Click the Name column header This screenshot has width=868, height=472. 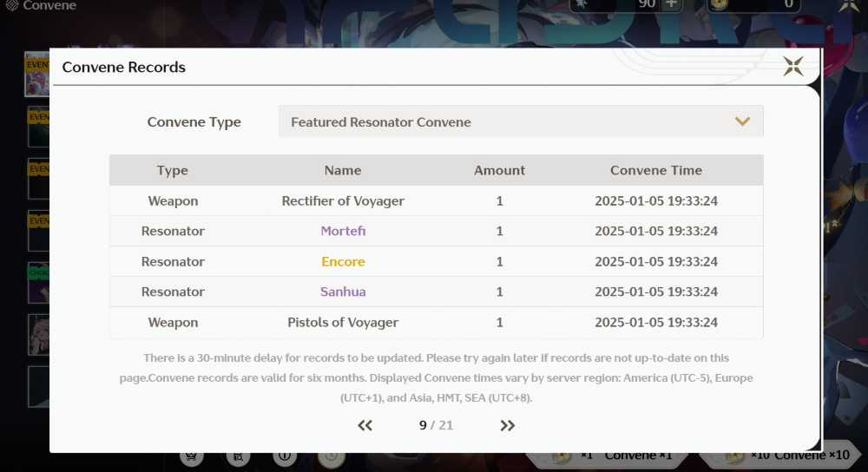343,170
